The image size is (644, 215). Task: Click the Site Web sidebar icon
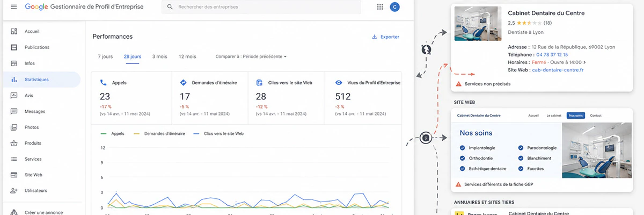pyautogui.click(x=14, y=175)
